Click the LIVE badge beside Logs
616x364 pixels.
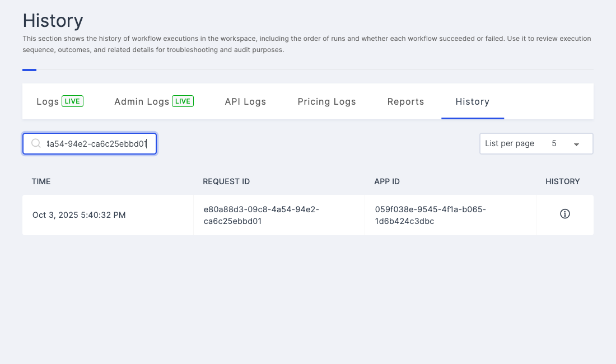pos(73,101)
